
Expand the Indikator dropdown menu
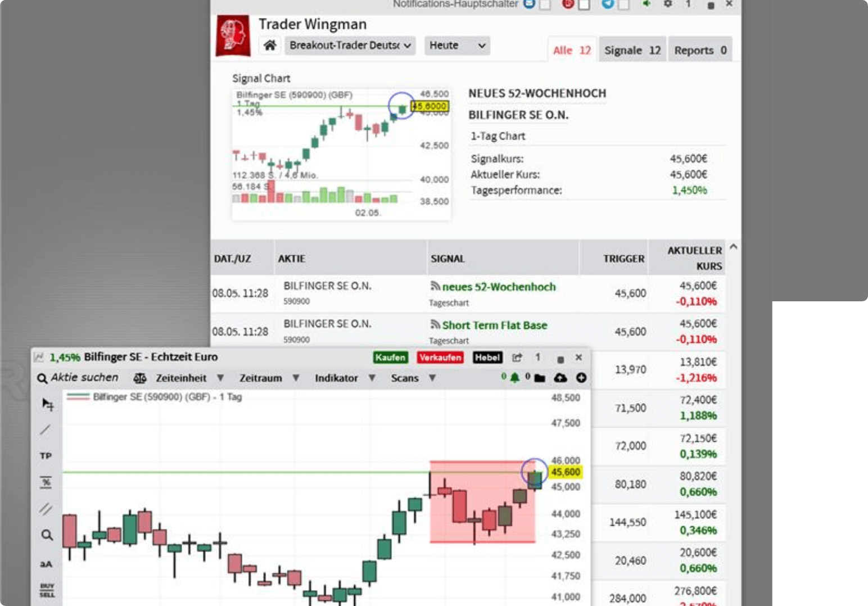pyautogui.click(x=345, y=378)
